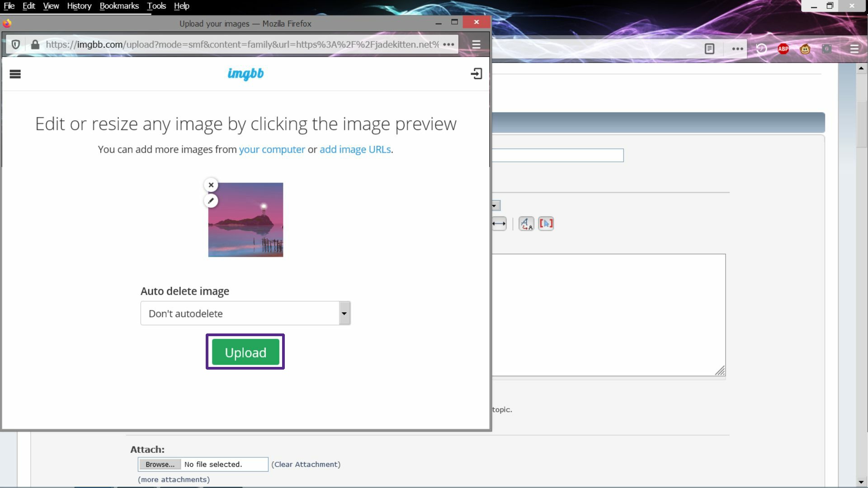The height and width of the screenshot is (488, 868).
Task: Click the tracking protection shield icon
Action: [16, 45]
